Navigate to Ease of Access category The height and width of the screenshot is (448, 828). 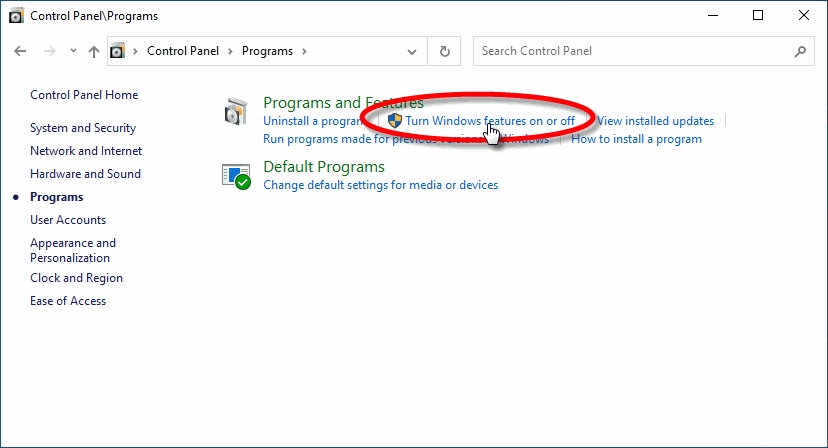68,301
